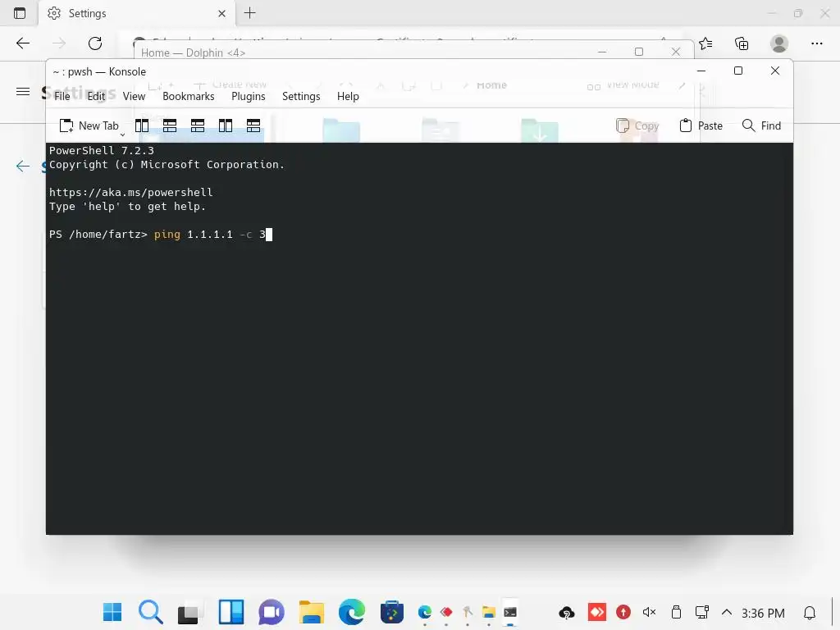840x630 pixels.
Task: Open the Store bag icon on taskbar
Action: pyautogui.click(x=392, y=612)
